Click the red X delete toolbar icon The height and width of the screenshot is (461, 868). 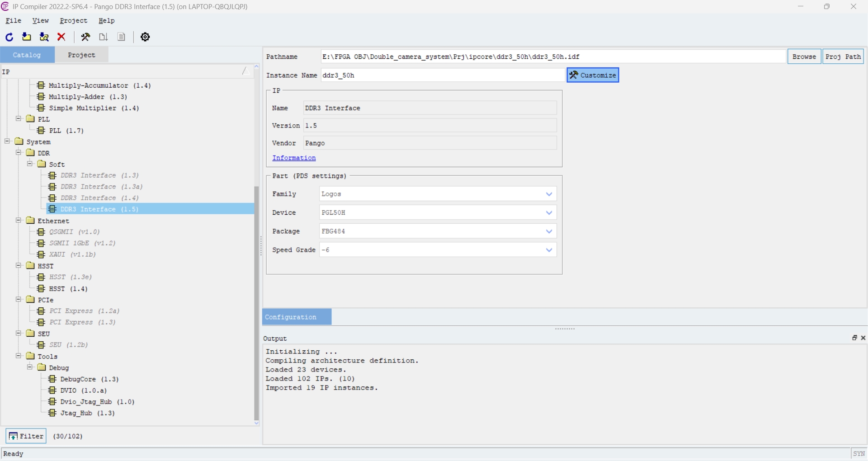coord(62,37)
